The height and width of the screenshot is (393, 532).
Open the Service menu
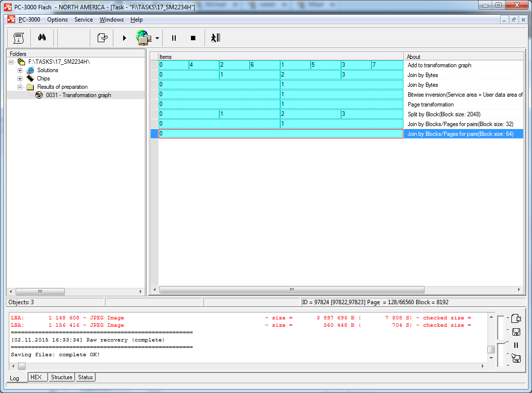tap(83, 20)
